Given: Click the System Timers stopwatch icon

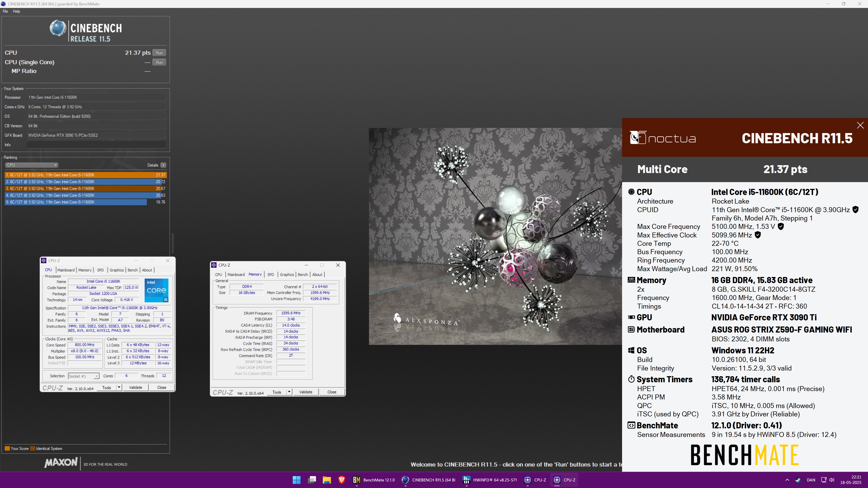Looking at the screenshot, I should [631, 379].
